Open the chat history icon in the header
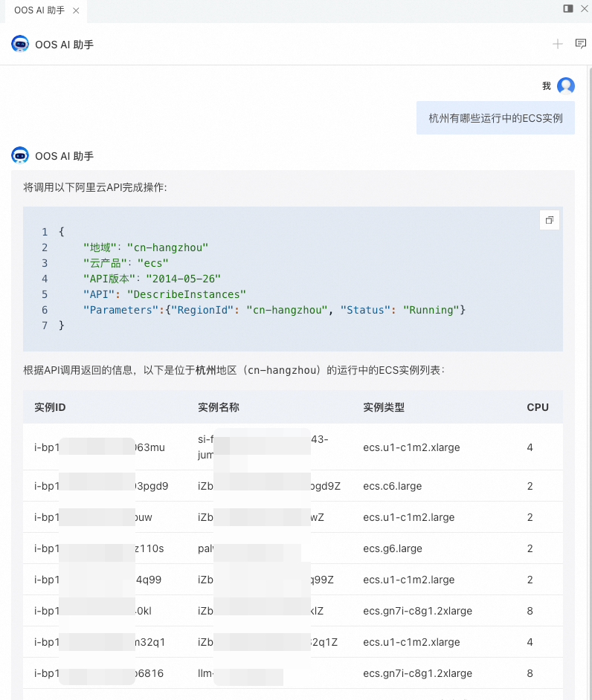The height and width of the screenshot is (700, 592). pyautogui.click(x=580, y=44)
